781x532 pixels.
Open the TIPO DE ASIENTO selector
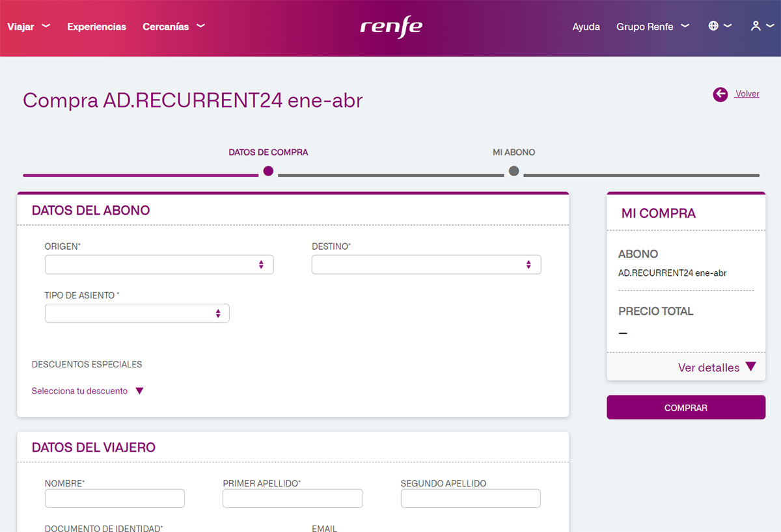point(137,313)
